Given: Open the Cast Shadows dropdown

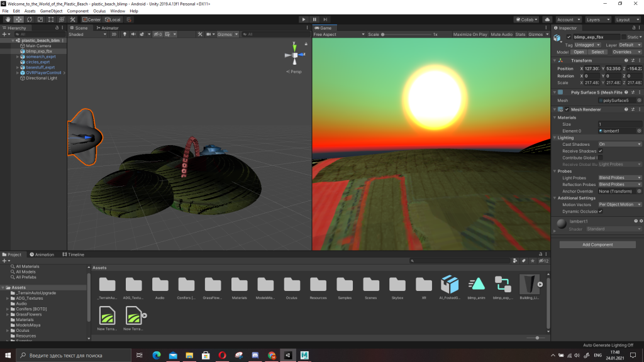Looking at the screenshot, I should [619, 145].
